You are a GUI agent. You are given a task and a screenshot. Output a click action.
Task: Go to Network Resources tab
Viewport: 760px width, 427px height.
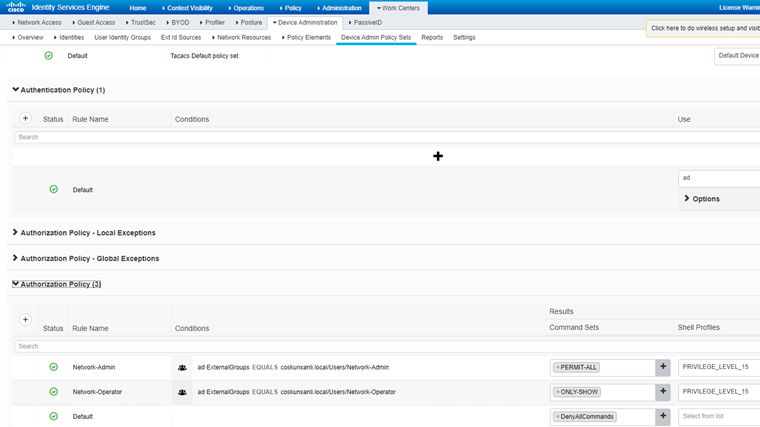[242, 37]
